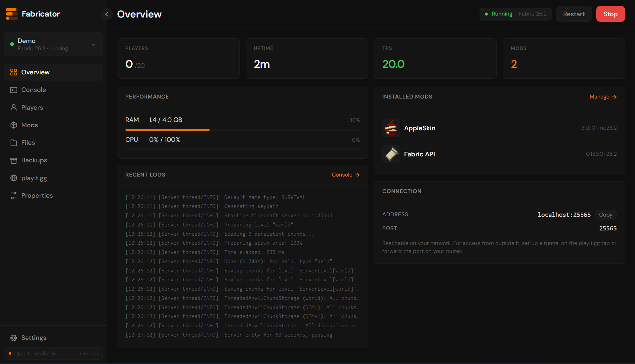Click the port value 25565

tap(608, 228)
